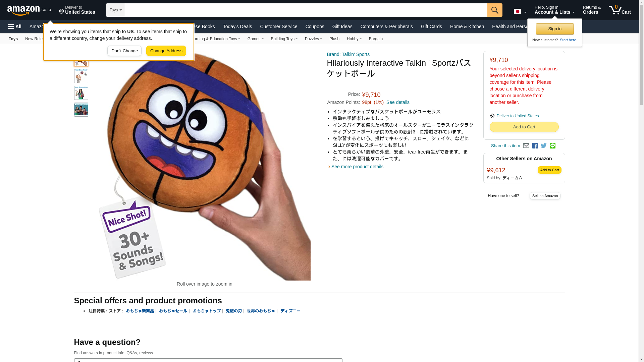
Task: Share this item on Facebook
Action: tap(535, 146)
